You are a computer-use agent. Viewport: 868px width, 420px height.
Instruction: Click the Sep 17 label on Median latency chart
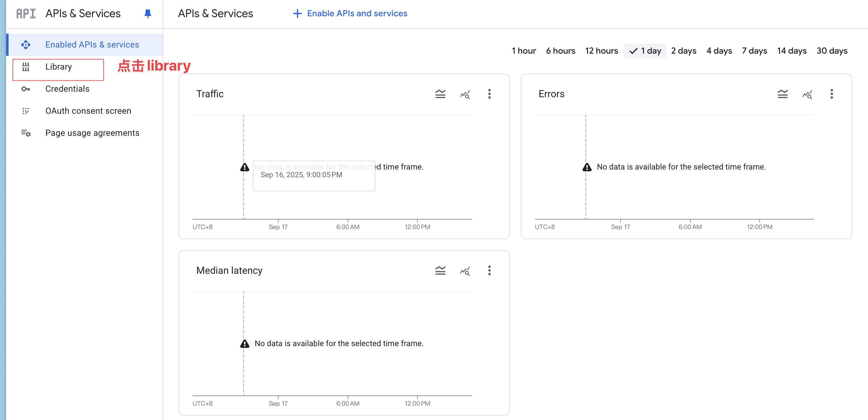[278, 403]
